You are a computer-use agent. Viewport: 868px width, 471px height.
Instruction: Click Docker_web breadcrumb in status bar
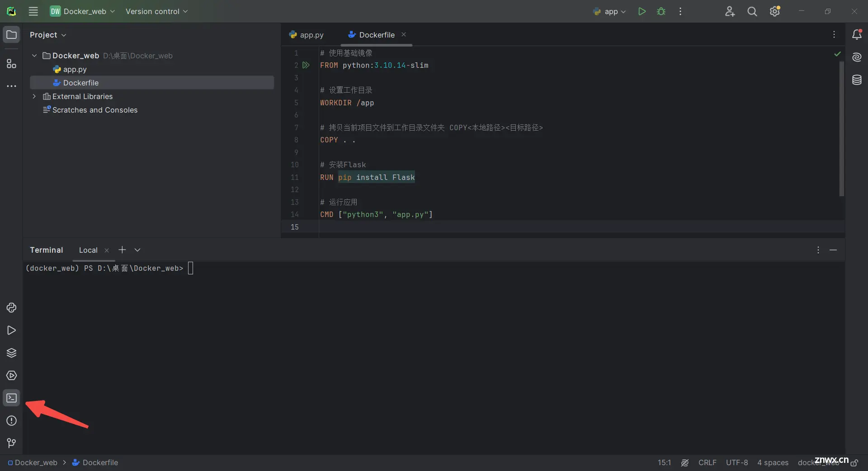(33, 462)
